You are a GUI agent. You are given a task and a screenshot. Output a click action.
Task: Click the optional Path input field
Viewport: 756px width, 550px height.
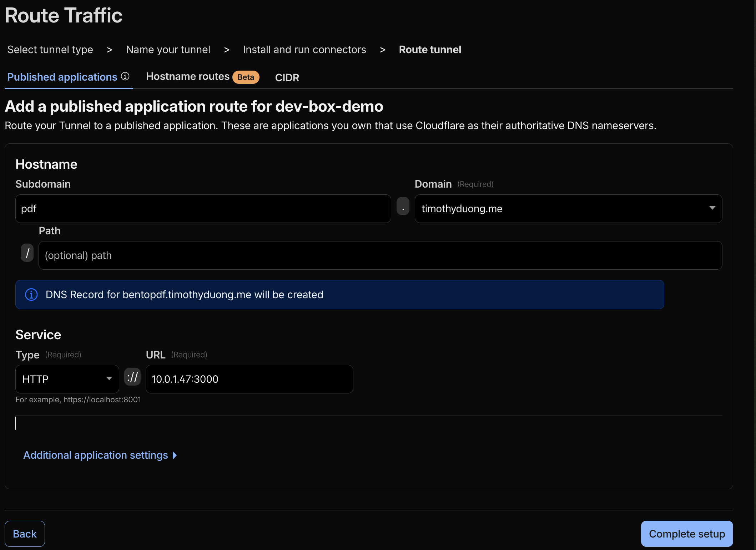pyautogui.click(x=380, y=255)
